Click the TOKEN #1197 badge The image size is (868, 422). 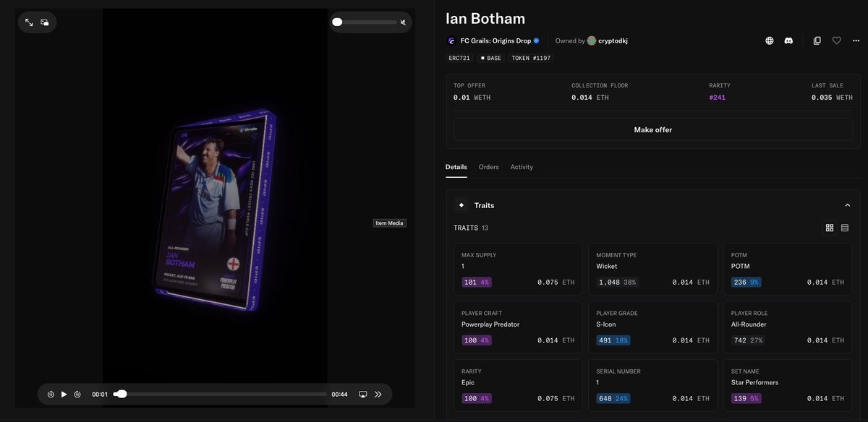pyautogui.click(x=530, y=58)
